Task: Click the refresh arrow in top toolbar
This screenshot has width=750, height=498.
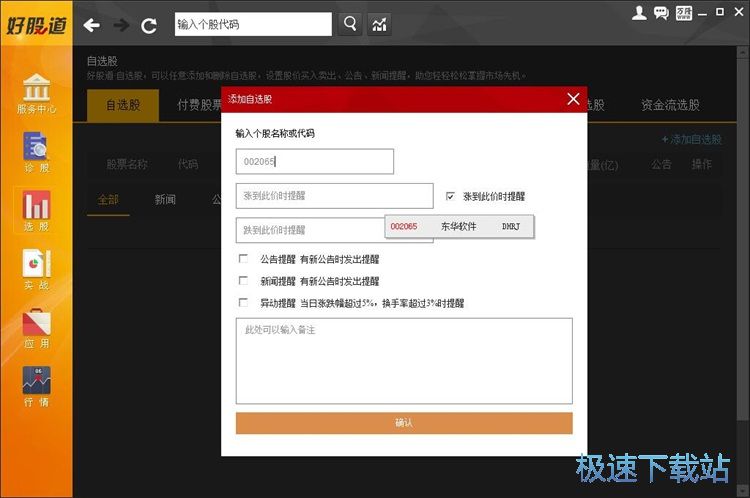Action: 149,25
